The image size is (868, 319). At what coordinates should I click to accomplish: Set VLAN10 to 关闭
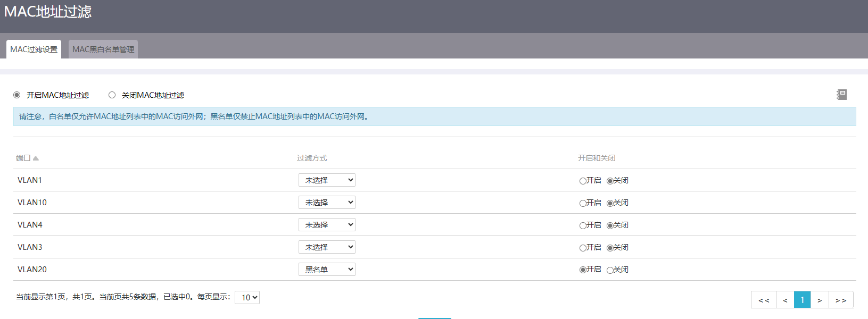tap(610, 203)
